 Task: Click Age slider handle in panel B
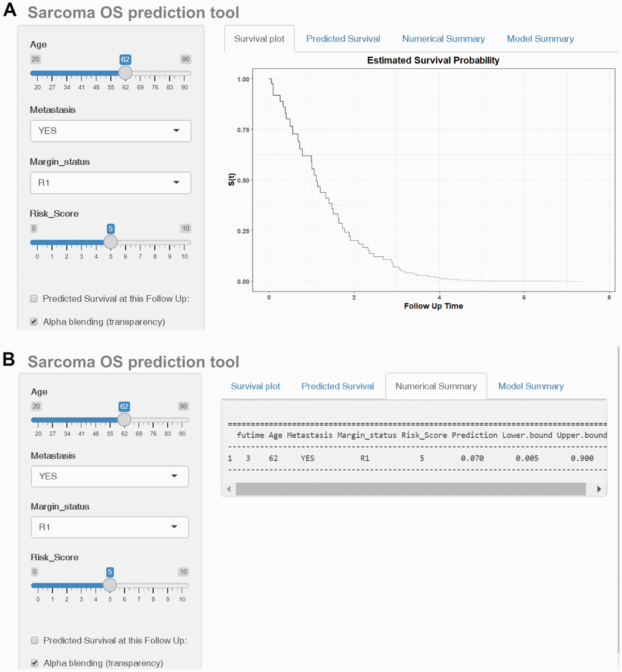click(124, 420)
